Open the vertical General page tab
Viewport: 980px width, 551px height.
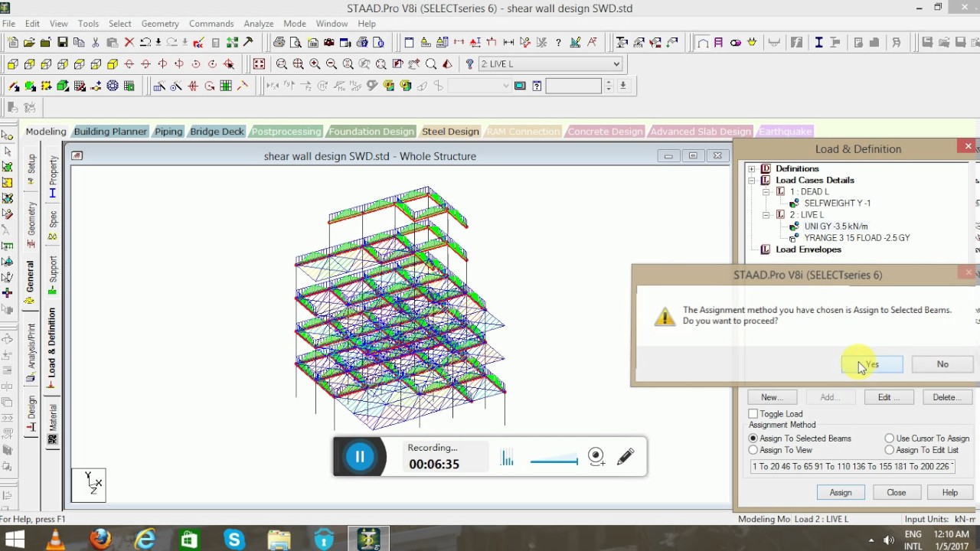coord(31,282)
